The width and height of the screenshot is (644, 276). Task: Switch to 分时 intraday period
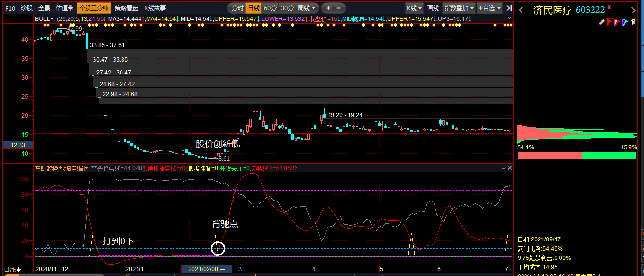237,8
